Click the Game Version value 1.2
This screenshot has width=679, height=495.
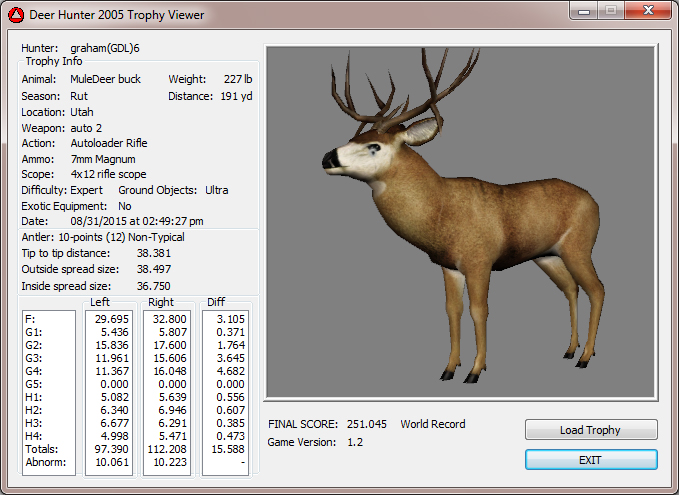click(x=354, y=442)
